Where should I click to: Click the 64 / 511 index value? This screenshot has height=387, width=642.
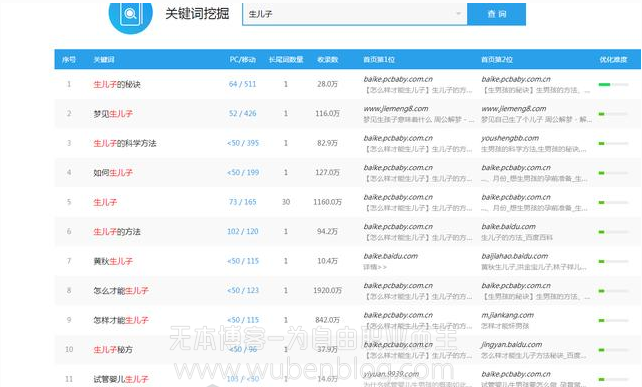coord(242,84)
